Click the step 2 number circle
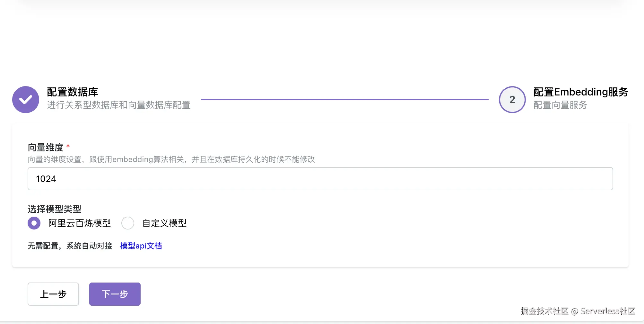The width and height of the screenshot is (644, 324). pos(512,100)
